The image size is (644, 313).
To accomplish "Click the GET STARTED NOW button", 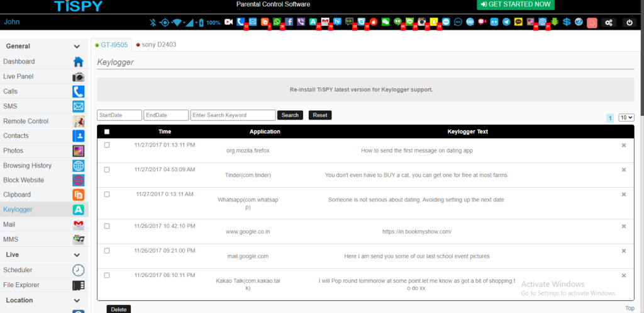I will [x=516, y=4].
